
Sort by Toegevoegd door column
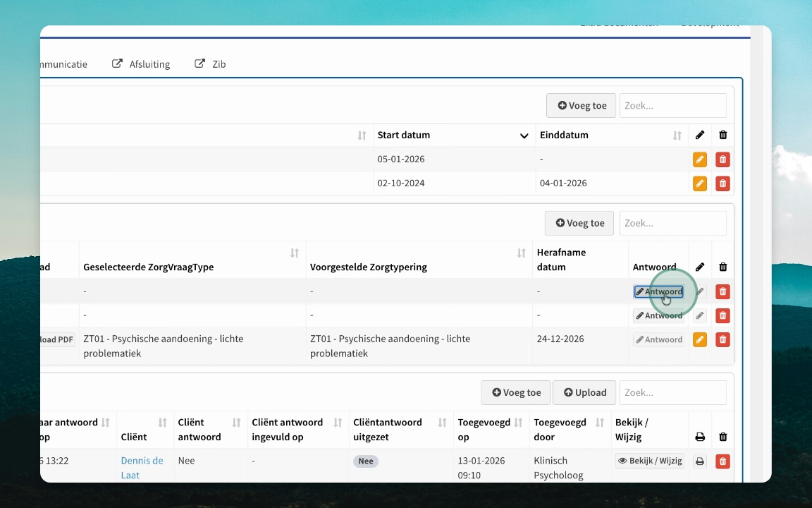coord(600,423)
